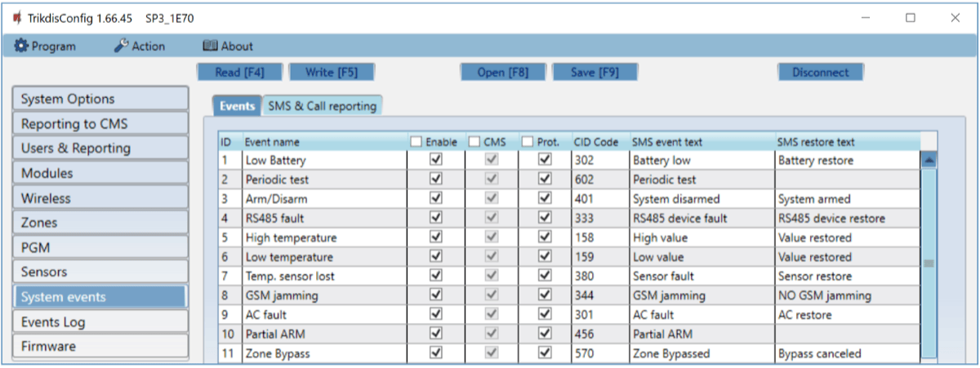The image size is (980, 368).
Task: Open the Action menu with wrench icon
Action: tap(140, 47)
